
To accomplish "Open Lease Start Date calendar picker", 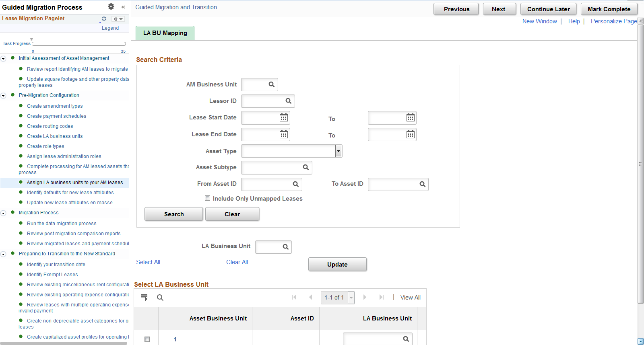I will click(x=284, y=117).
